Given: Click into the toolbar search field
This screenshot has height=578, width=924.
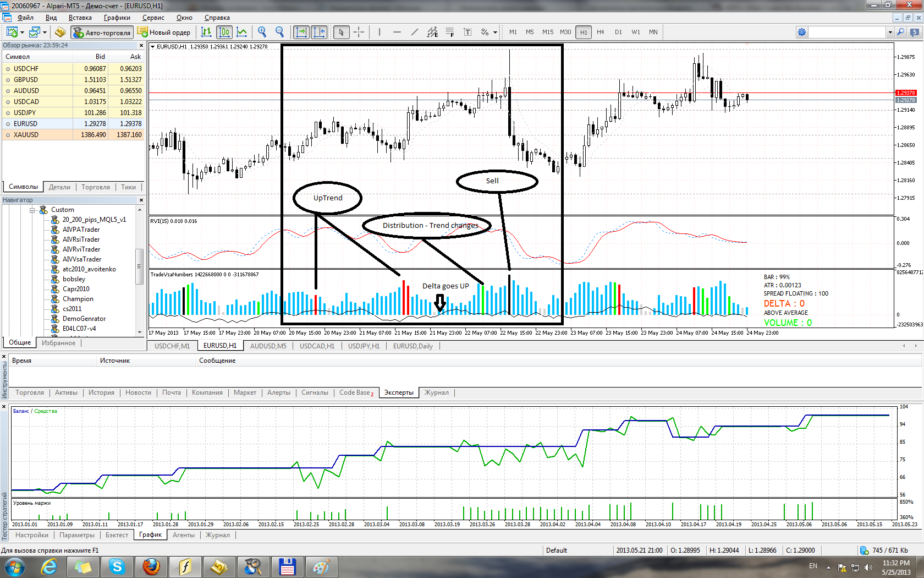Looking at the screenshot, I should coord(847,32).
